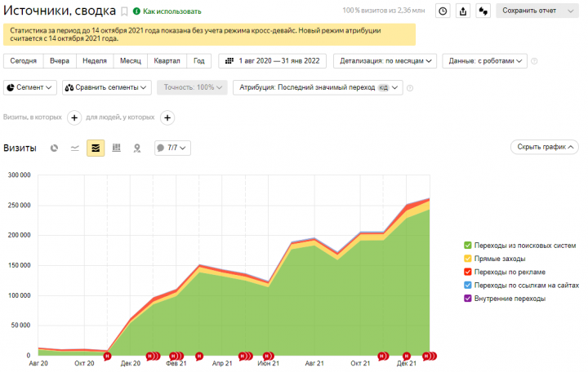Select the Месяц period tab
Image resolution: width=588 pixels, height=372 pixels.
(x=131, y=60)
